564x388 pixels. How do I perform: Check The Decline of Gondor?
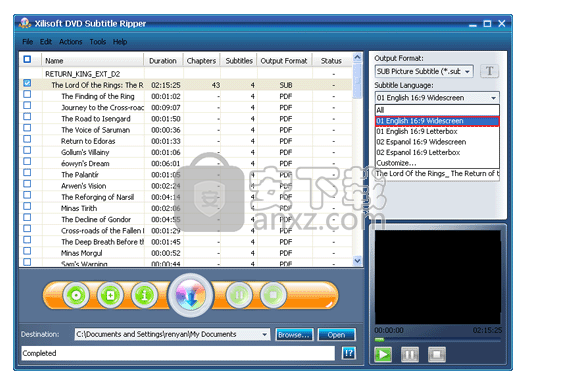pyautogui.click(x=27, y=217)
